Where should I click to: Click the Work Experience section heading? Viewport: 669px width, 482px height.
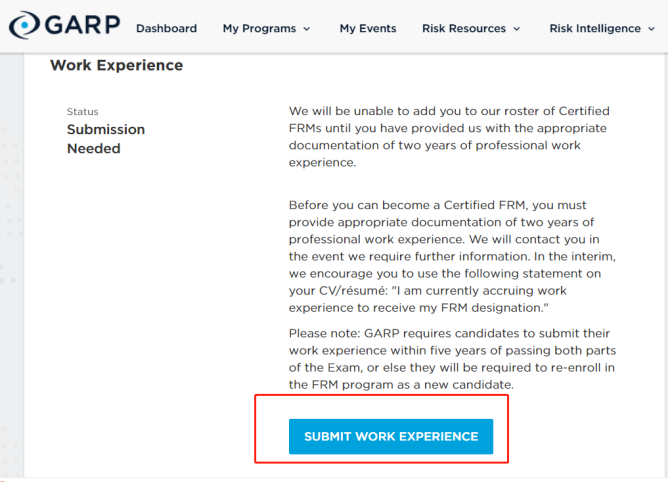tap(117, 65)
